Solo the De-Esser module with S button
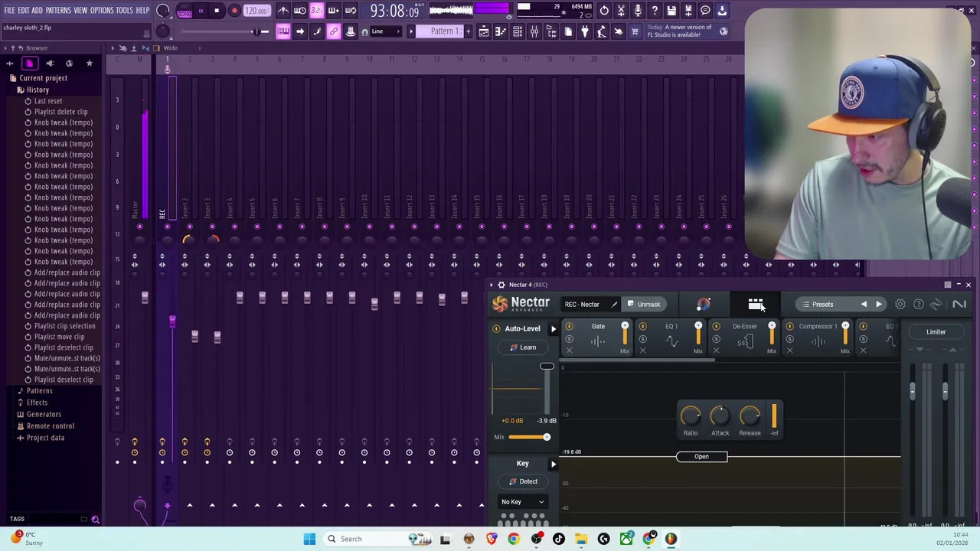 (x=716, y=340)
